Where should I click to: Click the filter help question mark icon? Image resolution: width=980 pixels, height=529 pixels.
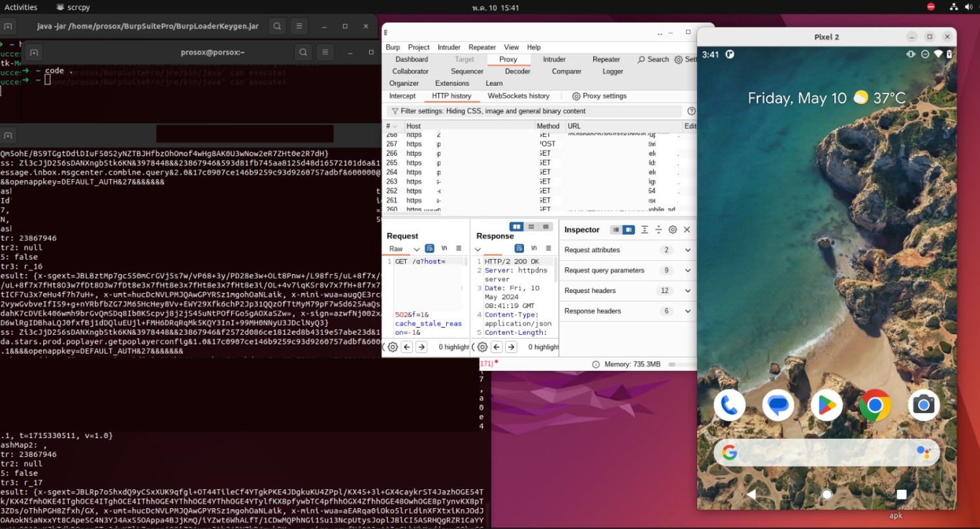(691, 111)
